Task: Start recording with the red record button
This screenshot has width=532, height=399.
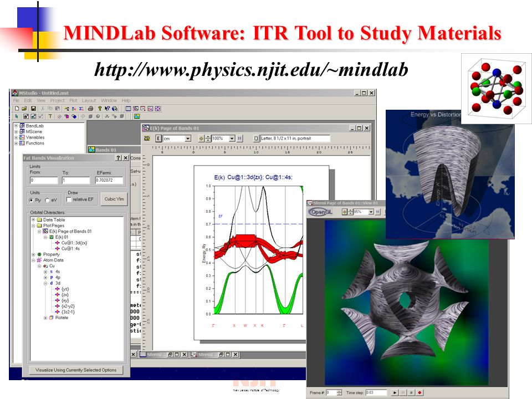Action: coord(420,392)
